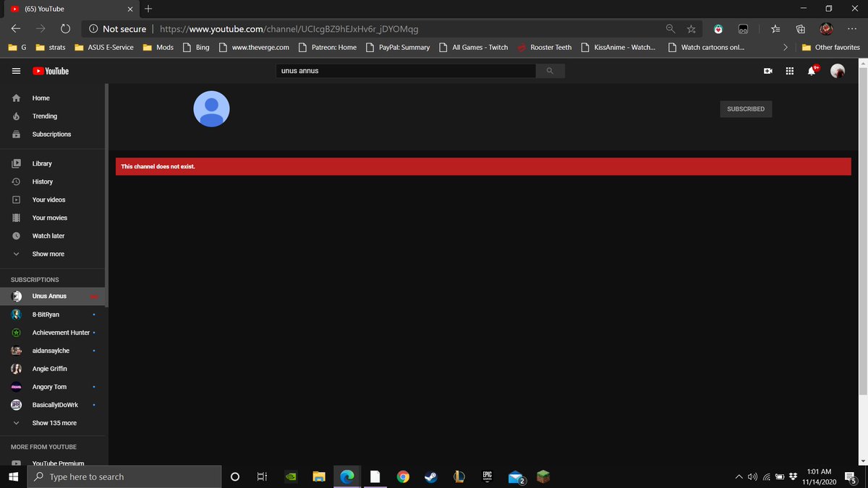The width and height of the screenshot is (868, 488).
Task: Open League of Legends taskbar icon
Action: (459, 476)
